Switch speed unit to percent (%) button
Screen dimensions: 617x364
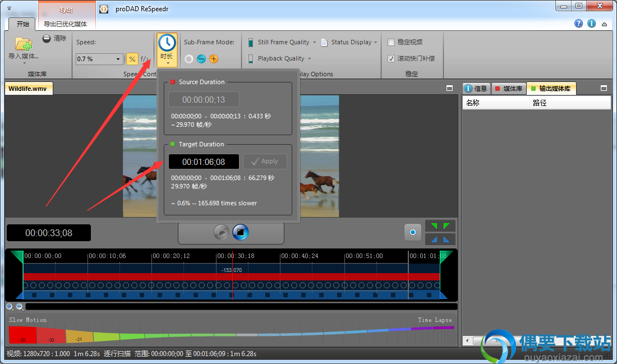click(x=132, y=59)
